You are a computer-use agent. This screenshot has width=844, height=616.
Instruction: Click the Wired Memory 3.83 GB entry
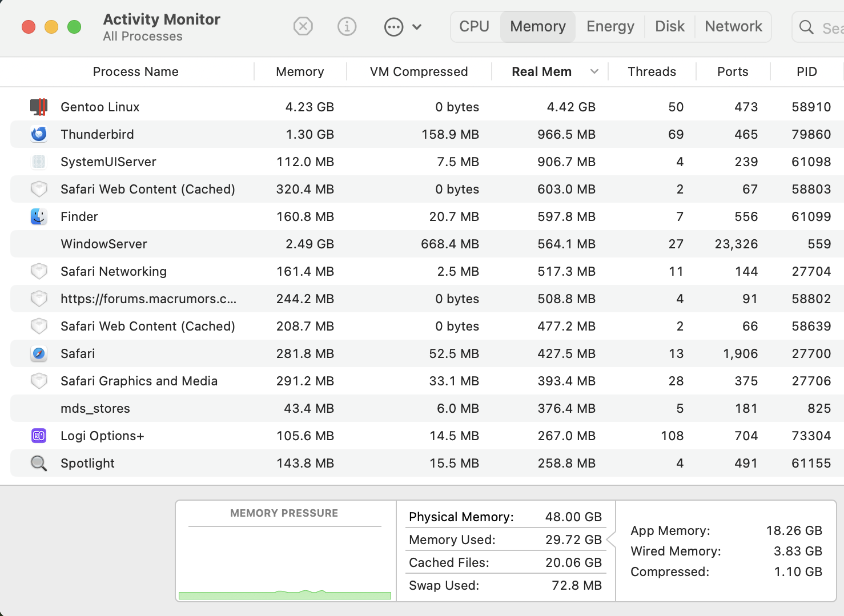[726, 551]
